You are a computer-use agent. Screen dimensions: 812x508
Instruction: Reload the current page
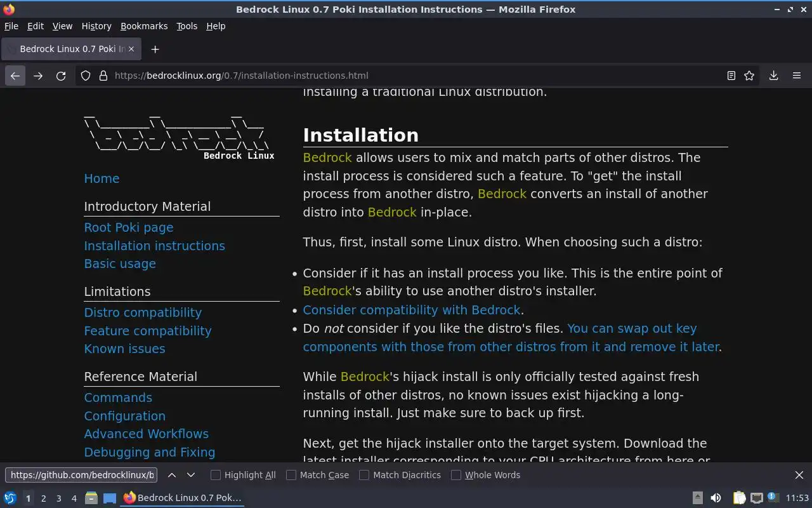point(61,76)
